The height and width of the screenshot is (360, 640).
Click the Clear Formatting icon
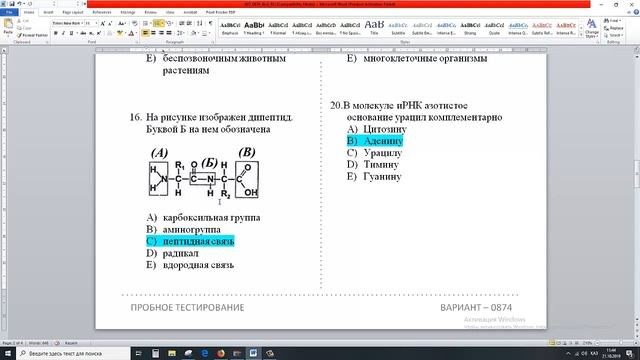coord(135,24)
